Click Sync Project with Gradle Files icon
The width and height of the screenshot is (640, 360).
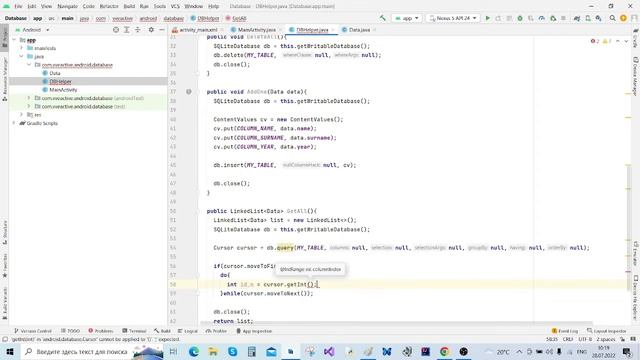tap(577, 18)
